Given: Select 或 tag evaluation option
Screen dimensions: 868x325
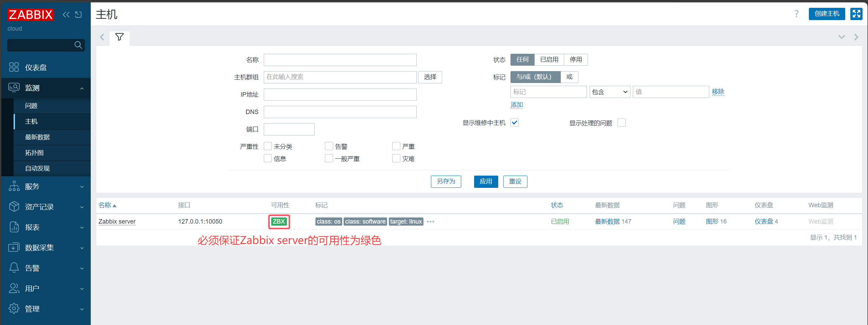Looking at the screenshot, I should coord(569,77).
